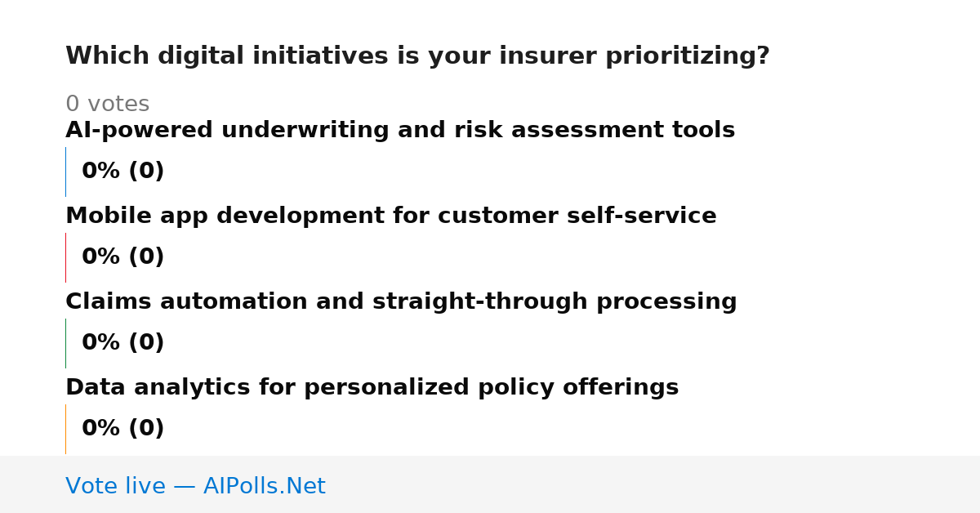This screenshot has width=980, height=513.
Task: Click 0% (0) result for AI-powered underwriting
Action: (x=123, y=172)
